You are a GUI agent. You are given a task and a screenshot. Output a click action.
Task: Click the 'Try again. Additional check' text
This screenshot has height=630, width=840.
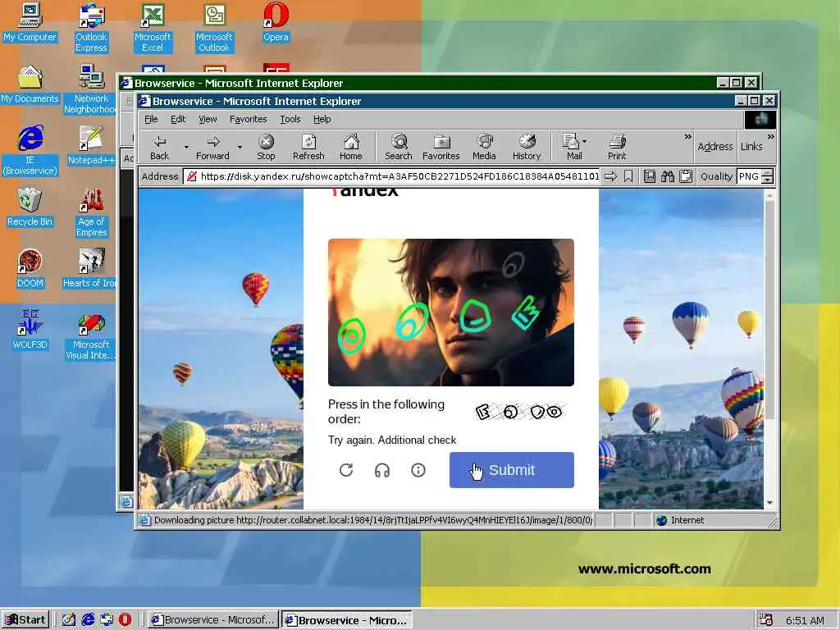click(392, 440)
